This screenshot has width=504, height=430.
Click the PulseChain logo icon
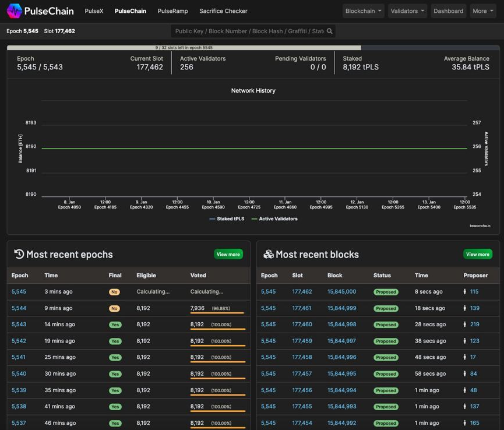tap(14, 11)
